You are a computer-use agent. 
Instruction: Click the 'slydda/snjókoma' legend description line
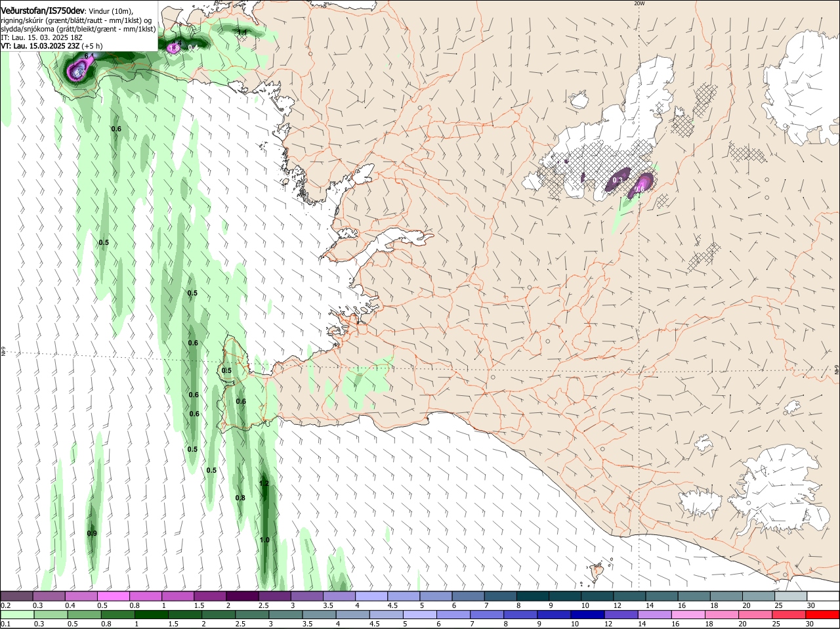78,29
